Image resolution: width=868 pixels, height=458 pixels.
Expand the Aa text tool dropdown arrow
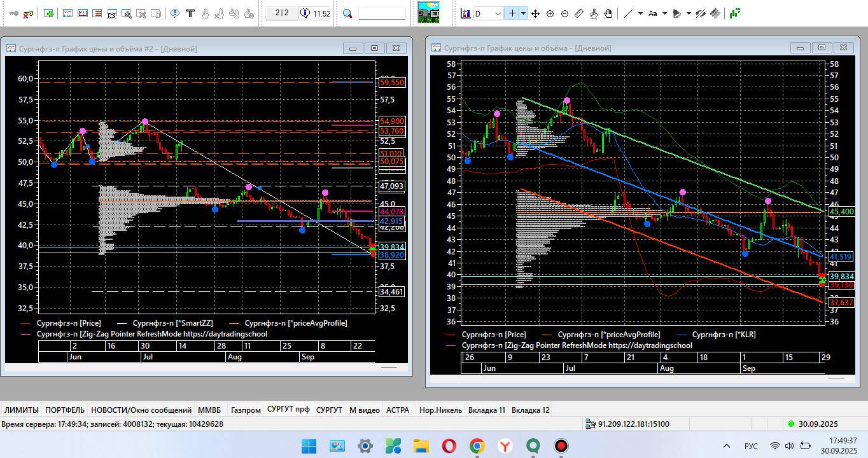pyautogui.click(x=664, y=13)
